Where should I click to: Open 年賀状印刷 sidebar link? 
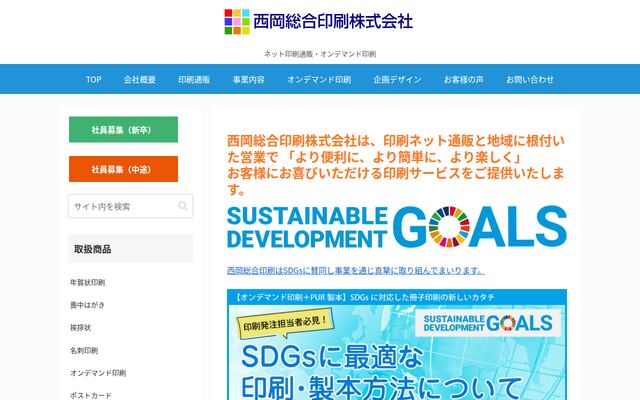point(87,282)
